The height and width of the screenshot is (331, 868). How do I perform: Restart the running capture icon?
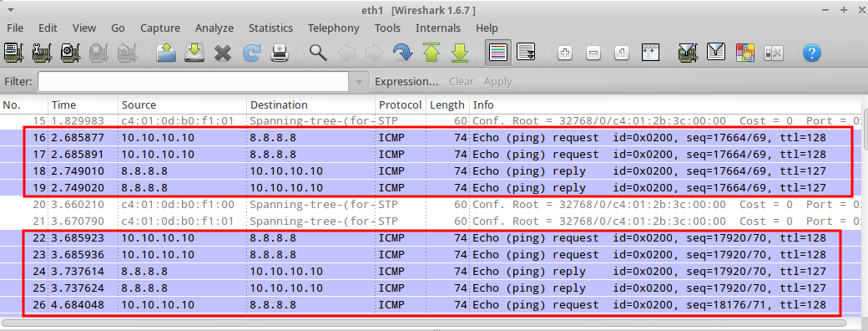coord(128,53)
